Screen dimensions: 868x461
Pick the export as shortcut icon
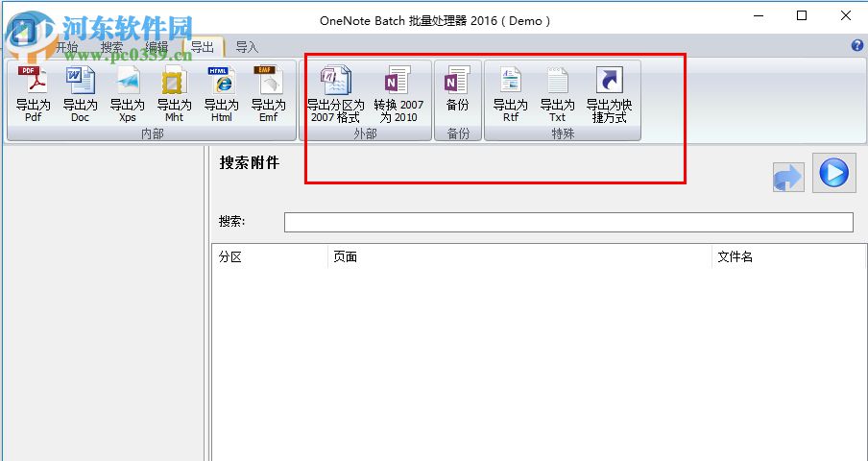[609, 93]
